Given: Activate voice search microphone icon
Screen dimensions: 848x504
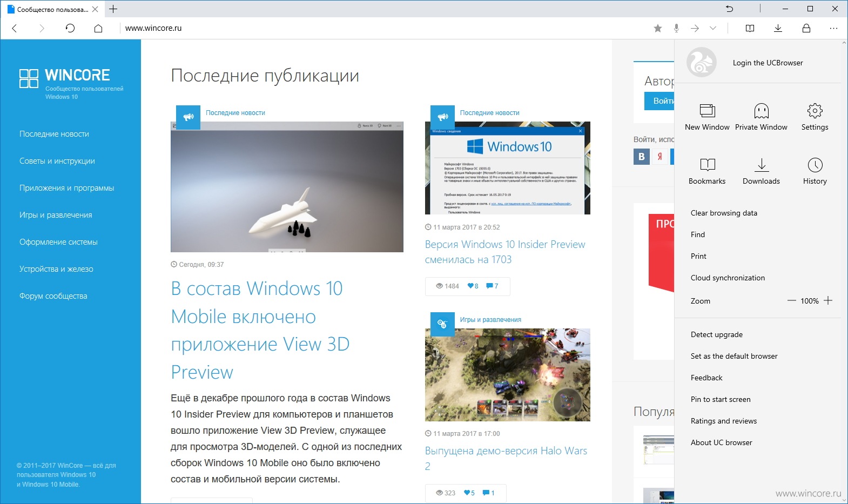Looking at the screenshot, I should coord(676,28).
